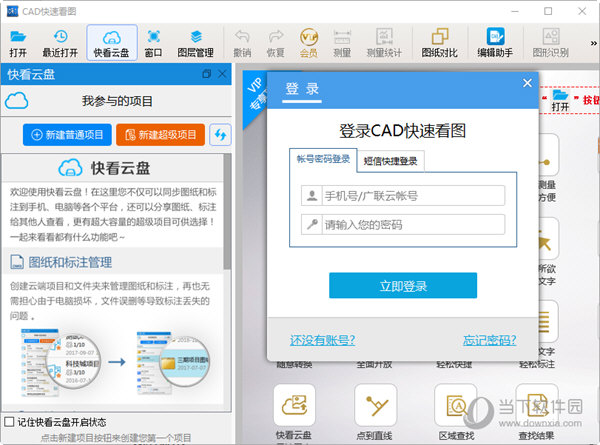Switch to 帐号密码登录 tab
The image size is (600, 445).
click(323, 160)
